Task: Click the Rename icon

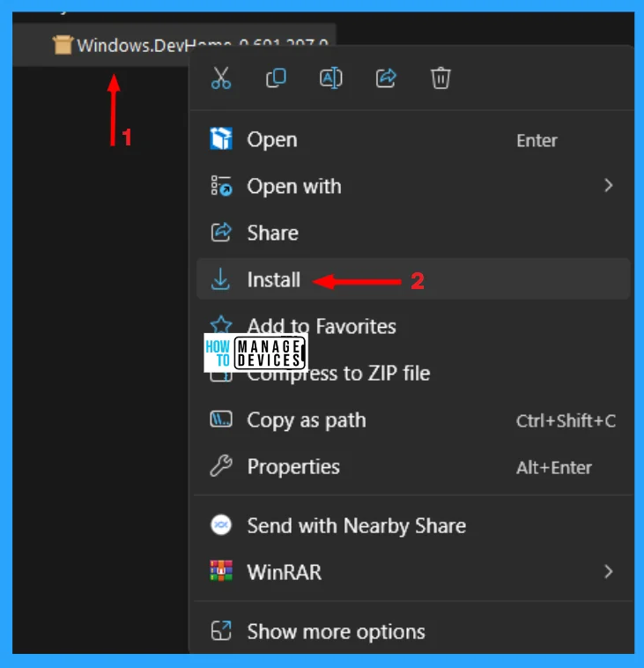Action: (331, 78)
